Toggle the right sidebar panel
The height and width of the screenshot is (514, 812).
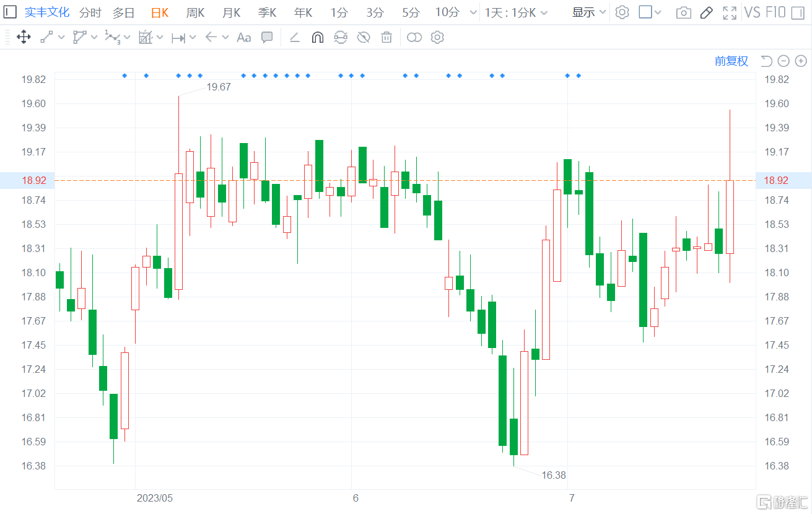point(645,12)
